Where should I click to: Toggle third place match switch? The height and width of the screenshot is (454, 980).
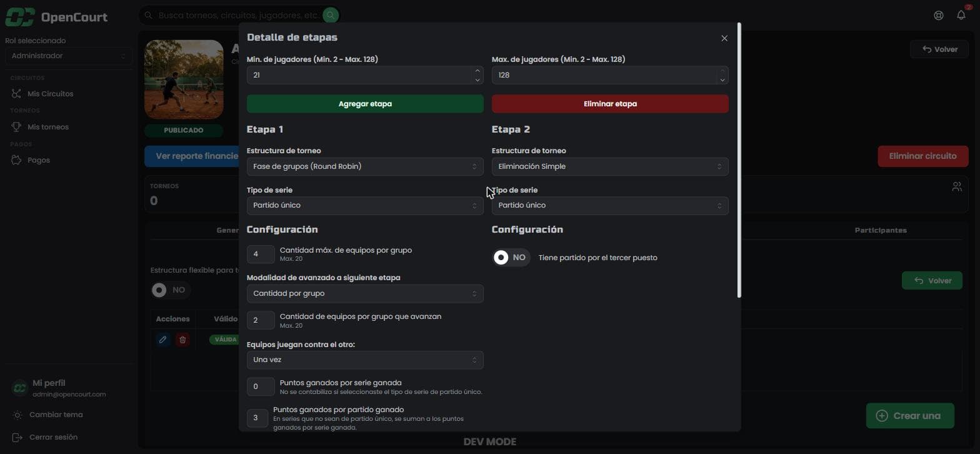[511, 258]
